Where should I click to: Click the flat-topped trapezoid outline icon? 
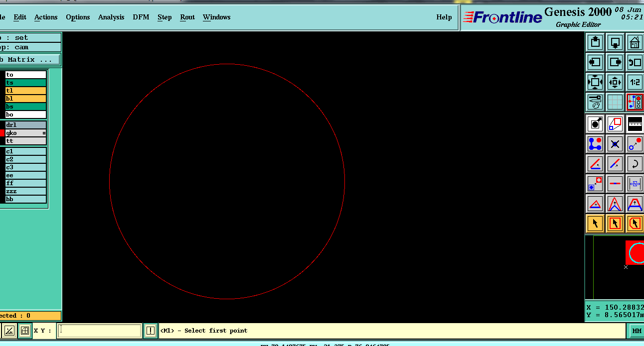pyautogui.click(x=635, y=204)
